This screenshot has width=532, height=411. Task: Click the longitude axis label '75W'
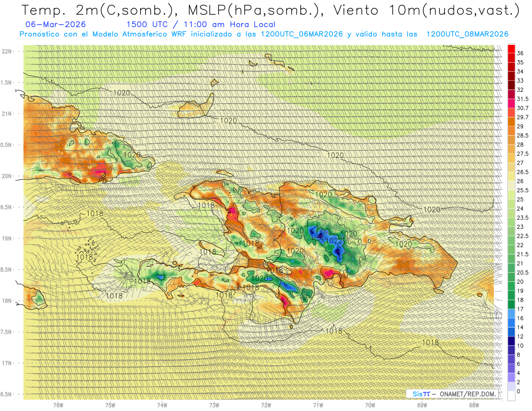(110, 405)
